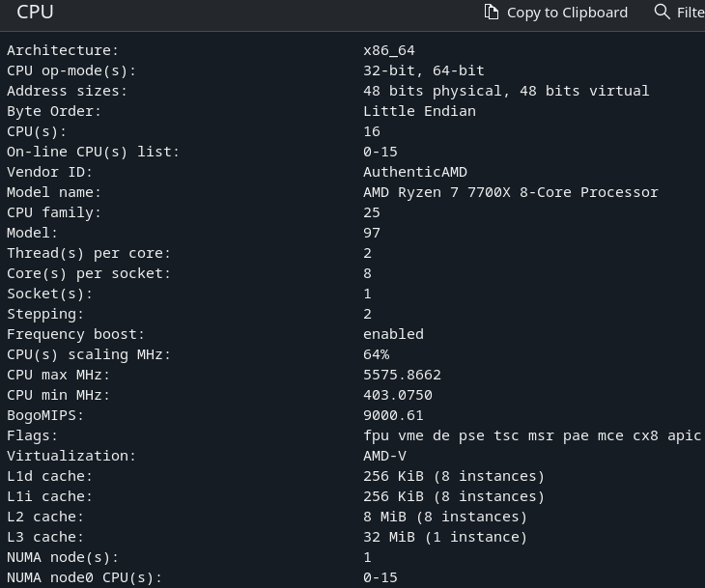Click the Copy to Clipboard button
The image size is (705, 588).
(555, 13)
